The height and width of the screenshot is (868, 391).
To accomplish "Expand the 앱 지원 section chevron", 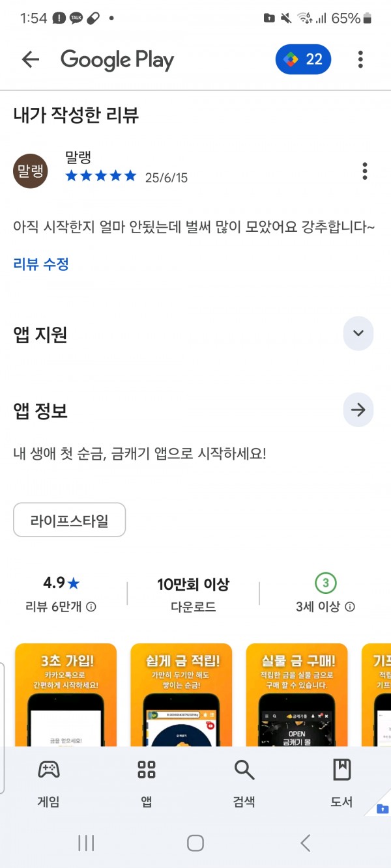I will (358, 333).
